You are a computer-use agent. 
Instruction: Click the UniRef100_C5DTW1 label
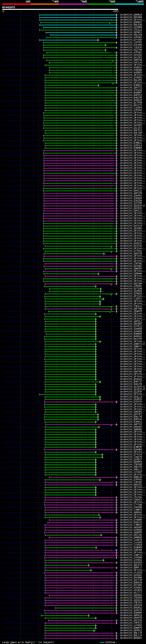[x=131, y=263]
